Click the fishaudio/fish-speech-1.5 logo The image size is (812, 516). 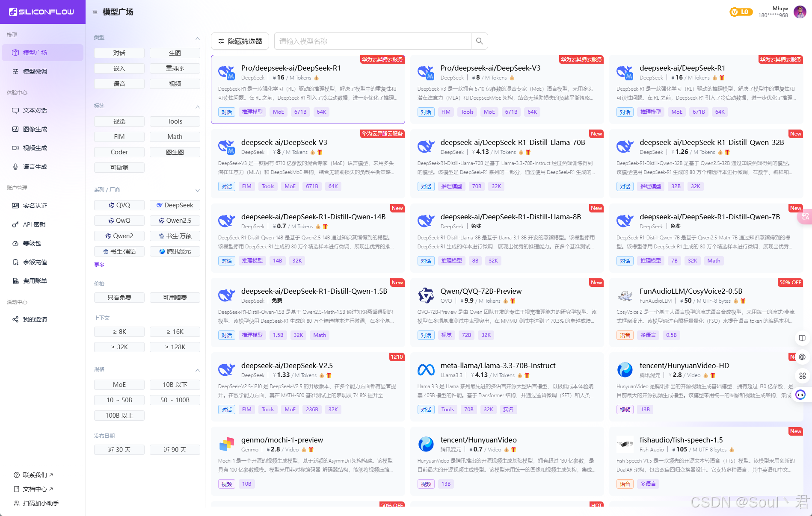tap(625, 444)
